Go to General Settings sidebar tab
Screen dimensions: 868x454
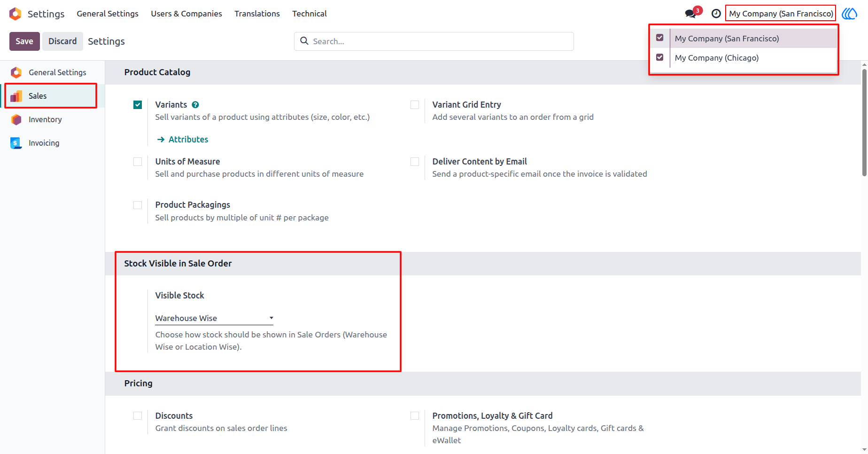(53, 72)
